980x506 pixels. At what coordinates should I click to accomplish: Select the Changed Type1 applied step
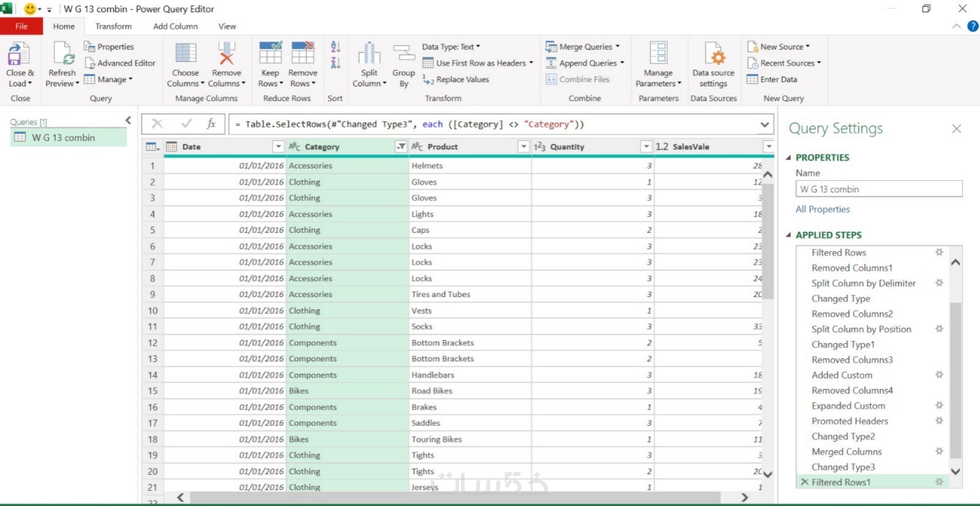[843, 344]
